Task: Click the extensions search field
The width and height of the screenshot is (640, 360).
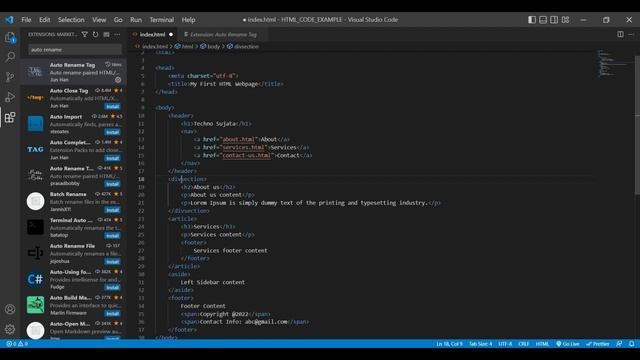Action: [75, 49]
